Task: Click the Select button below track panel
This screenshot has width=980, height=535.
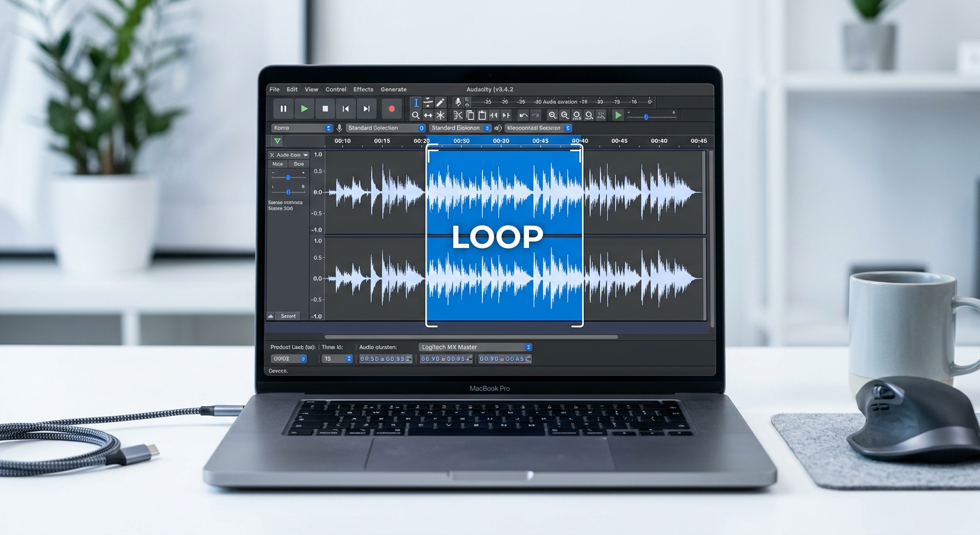Action: click(287, 316)
